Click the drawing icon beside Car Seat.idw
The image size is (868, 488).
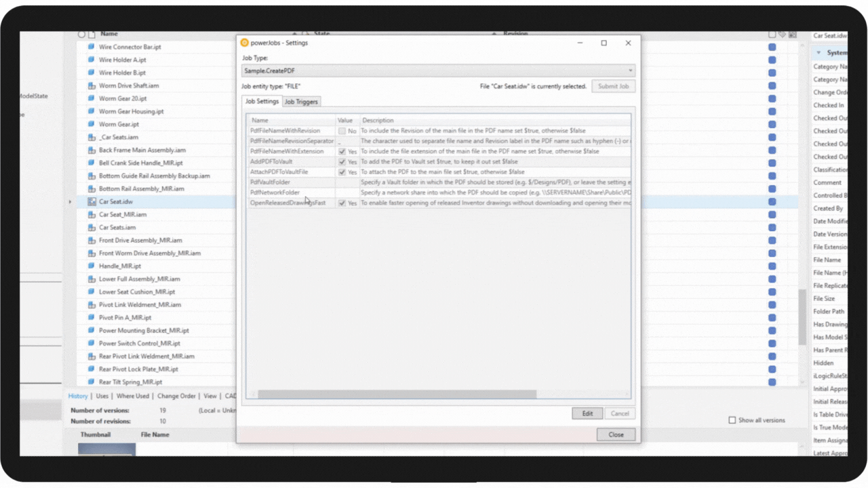pyautogui.click(x=92, y=202)
